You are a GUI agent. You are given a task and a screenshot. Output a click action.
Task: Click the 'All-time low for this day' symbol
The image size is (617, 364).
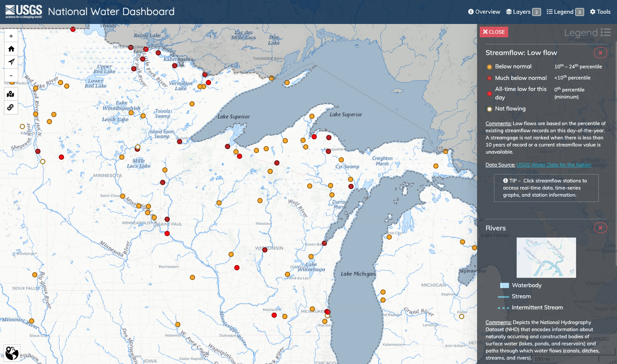coord(490,93)
